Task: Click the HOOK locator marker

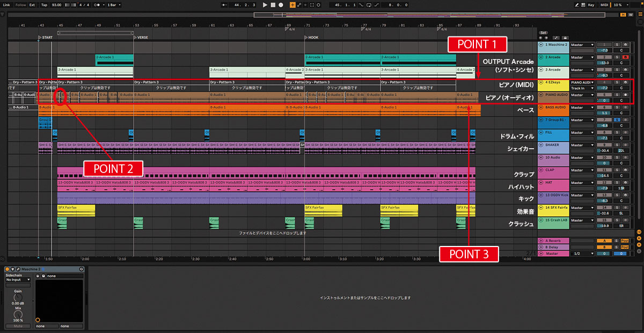Action: [x=312, y=38]
